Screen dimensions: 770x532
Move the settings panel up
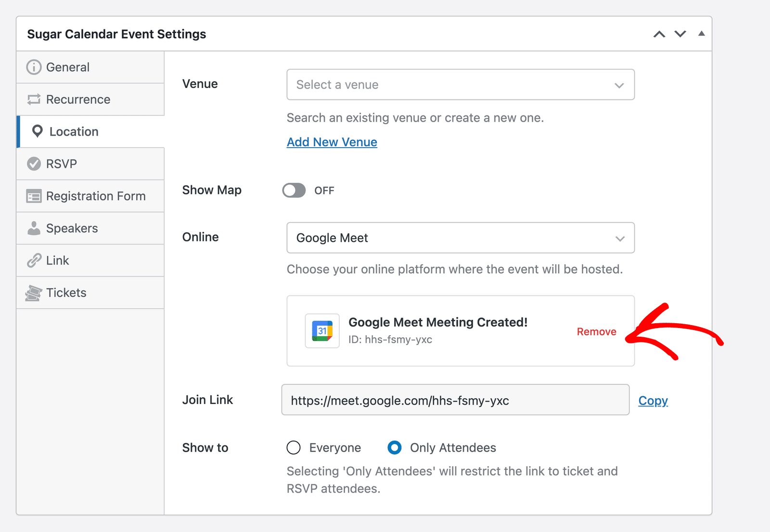659,34
